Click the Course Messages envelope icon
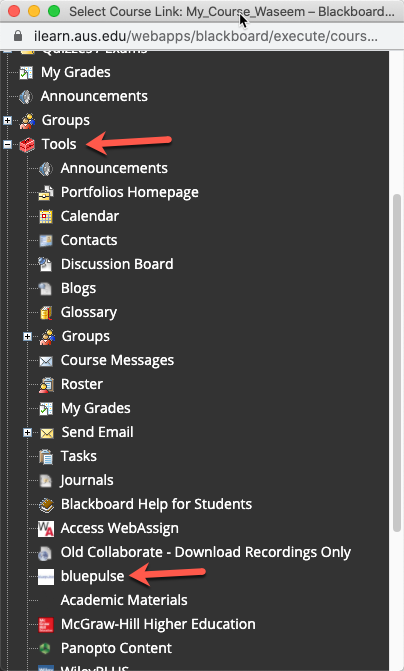The image size is (404, 671). [46, 361]
